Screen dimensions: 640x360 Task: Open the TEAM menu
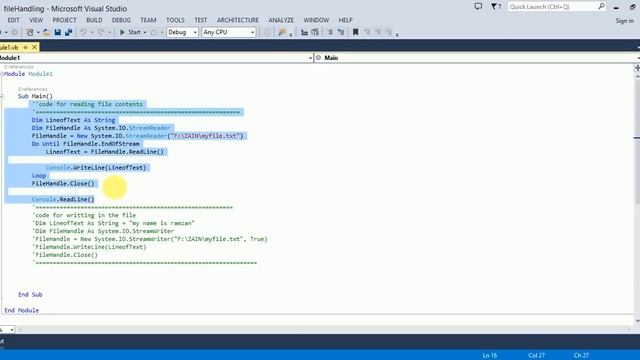(148, 20)
